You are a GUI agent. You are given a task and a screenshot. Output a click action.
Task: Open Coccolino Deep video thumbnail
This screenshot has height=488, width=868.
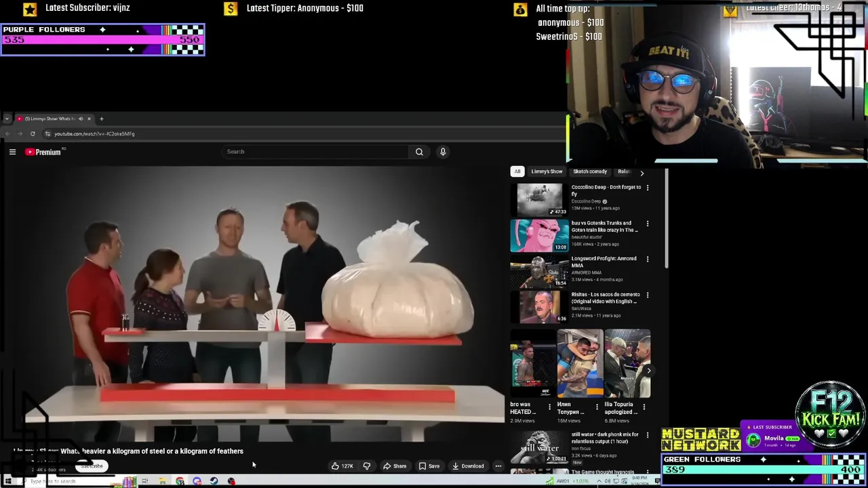click(540, 200)
